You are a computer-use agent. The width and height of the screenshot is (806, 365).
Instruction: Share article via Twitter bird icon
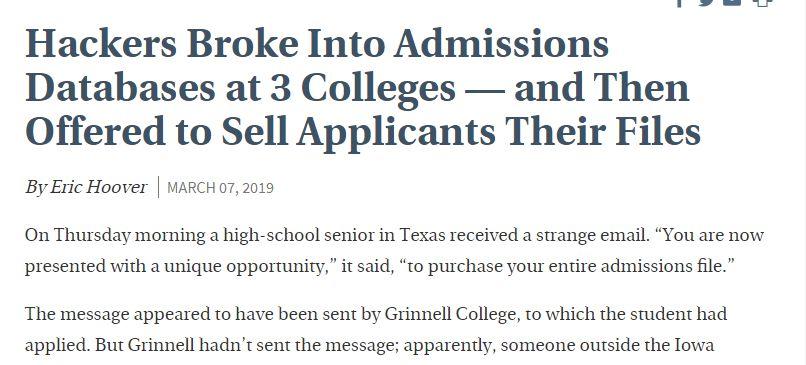click(x=706, y=3)
